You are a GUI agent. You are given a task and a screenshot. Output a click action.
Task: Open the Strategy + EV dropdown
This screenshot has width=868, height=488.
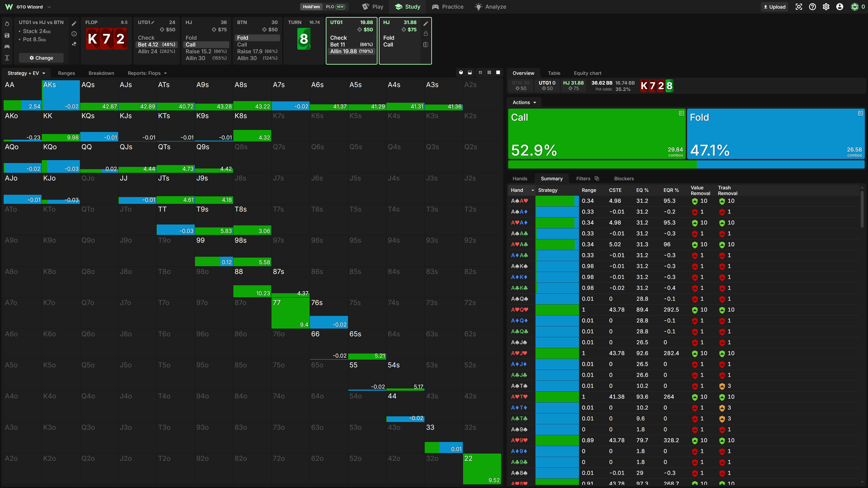26,73
